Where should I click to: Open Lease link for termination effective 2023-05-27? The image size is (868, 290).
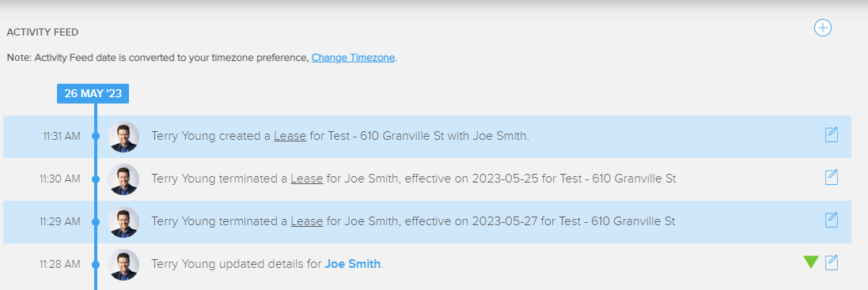tap(307, 221)
